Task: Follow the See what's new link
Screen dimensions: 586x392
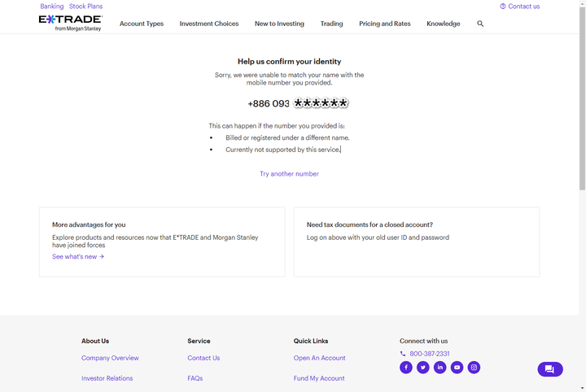Action: 78,256
